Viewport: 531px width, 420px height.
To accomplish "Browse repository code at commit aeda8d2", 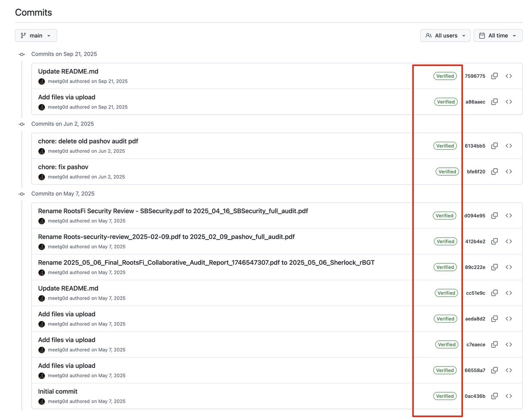I will (509, 318).
